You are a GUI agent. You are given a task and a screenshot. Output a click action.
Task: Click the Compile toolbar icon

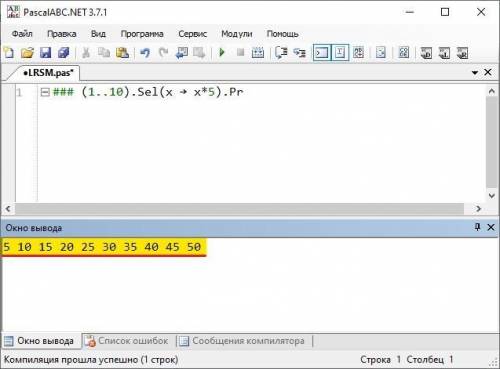pyautogui.click(x=258, y=53)
